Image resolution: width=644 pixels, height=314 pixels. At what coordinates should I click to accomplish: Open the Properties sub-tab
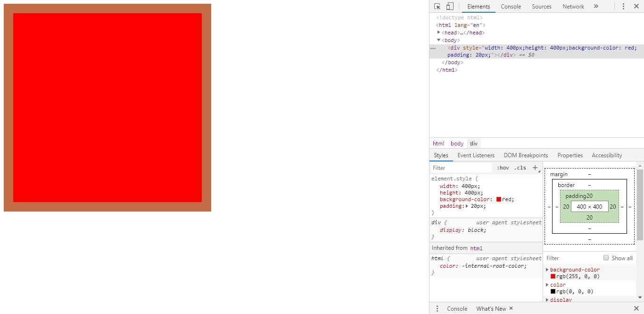coord(570,155)
